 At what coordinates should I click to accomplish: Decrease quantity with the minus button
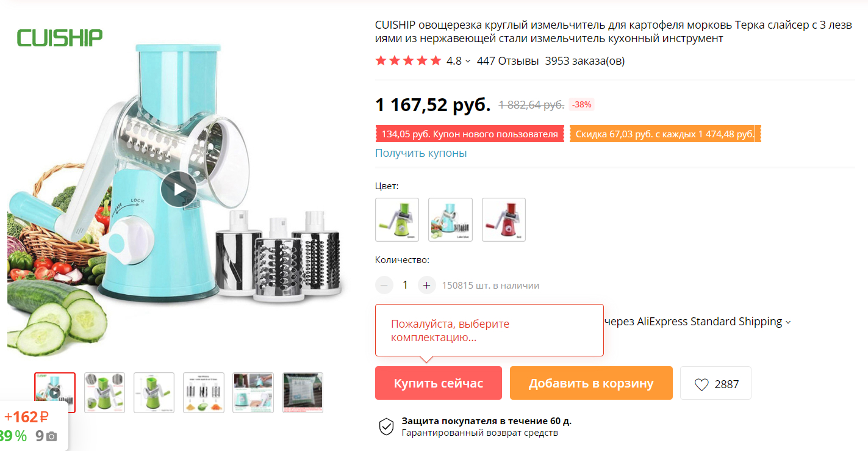[384, 284]
